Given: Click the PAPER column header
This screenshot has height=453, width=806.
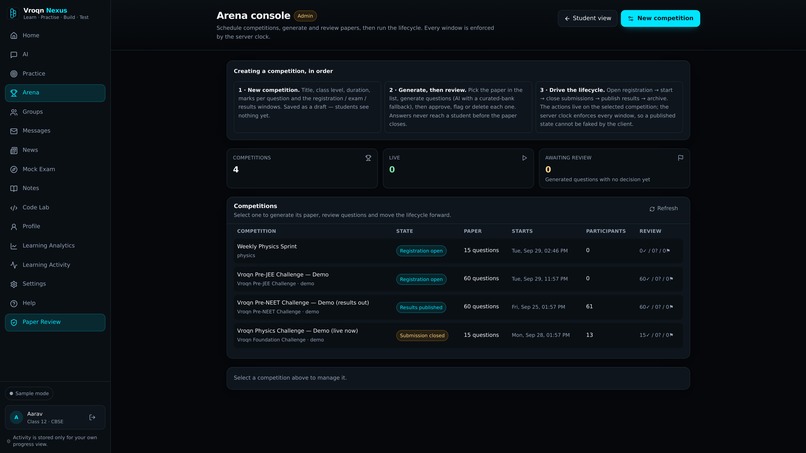Looking at the screenshot, I should pos(473,231).
